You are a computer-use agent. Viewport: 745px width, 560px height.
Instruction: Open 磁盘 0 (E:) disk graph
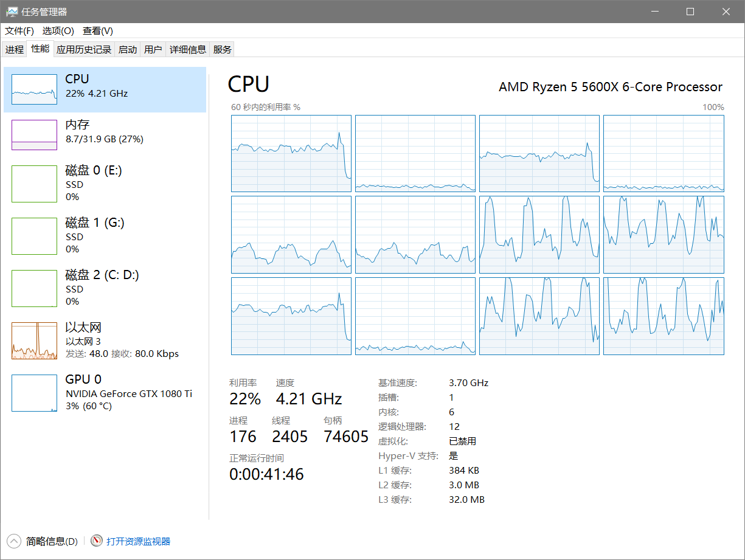click(x=34, y=184)
